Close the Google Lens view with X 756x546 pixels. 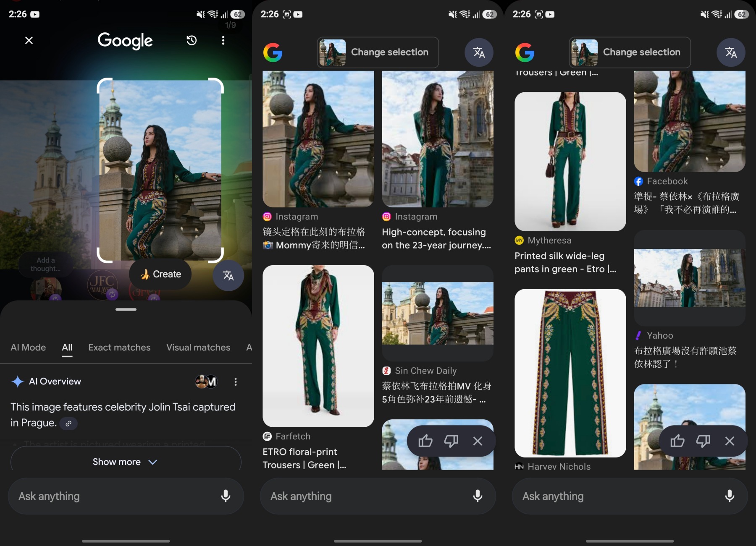pos(29,40)
